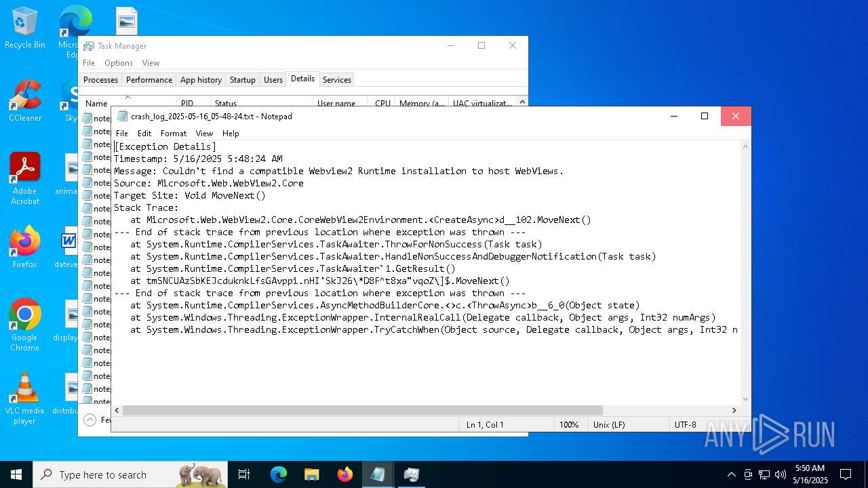Switch to Task Manager Services tab
The height and width of the screenshot is (488, 868).
point(337,80)
